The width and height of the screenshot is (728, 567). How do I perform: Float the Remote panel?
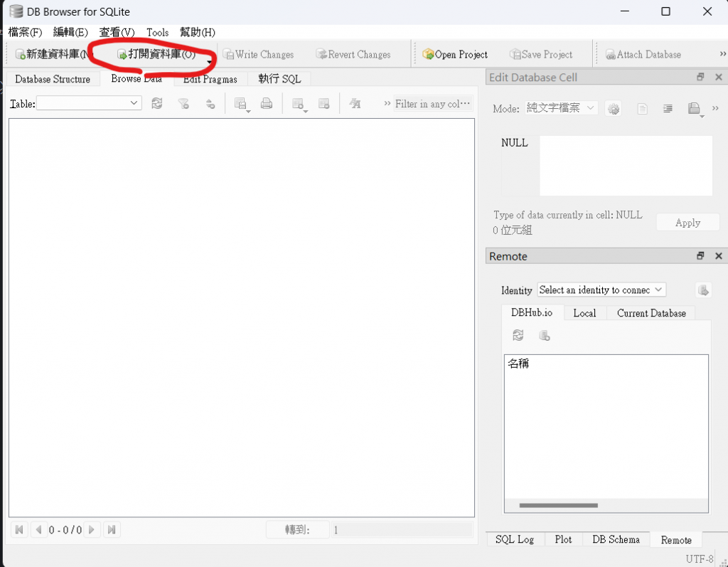pos(700,256)
